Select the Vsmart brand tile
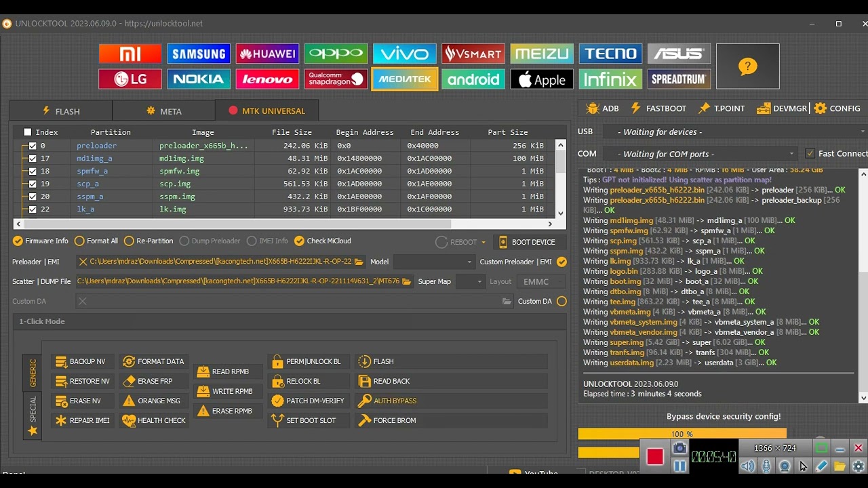 click(473, 54)
